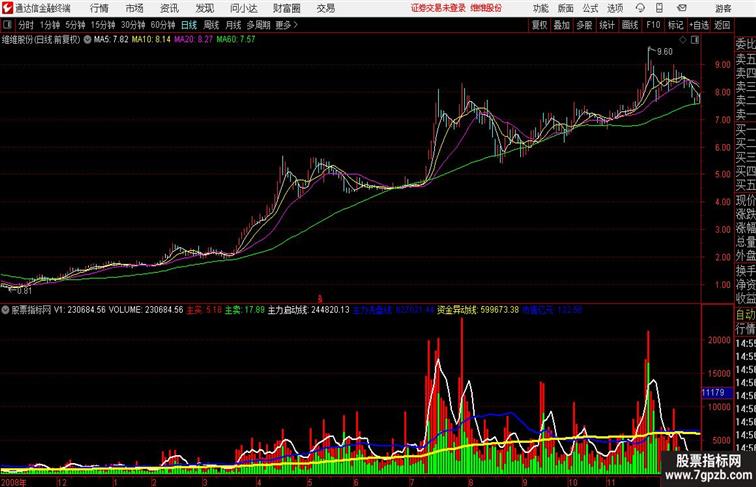Image resolution: width=756 pixels, height=487 pixels.
Task: Open the 版面 menu
Action: pyautogui.click(x=566, y=8)
